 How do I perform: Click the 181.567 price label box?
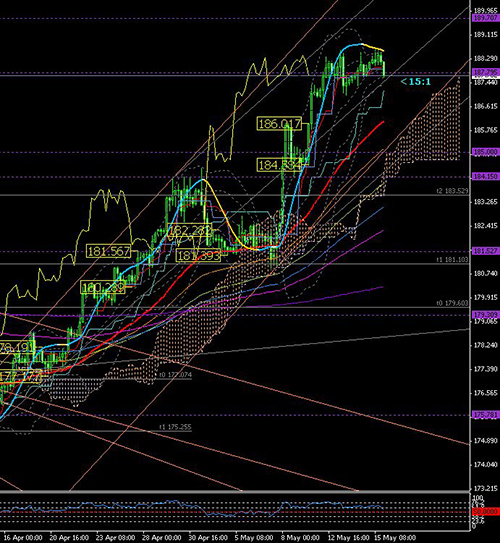coord(109,251)
